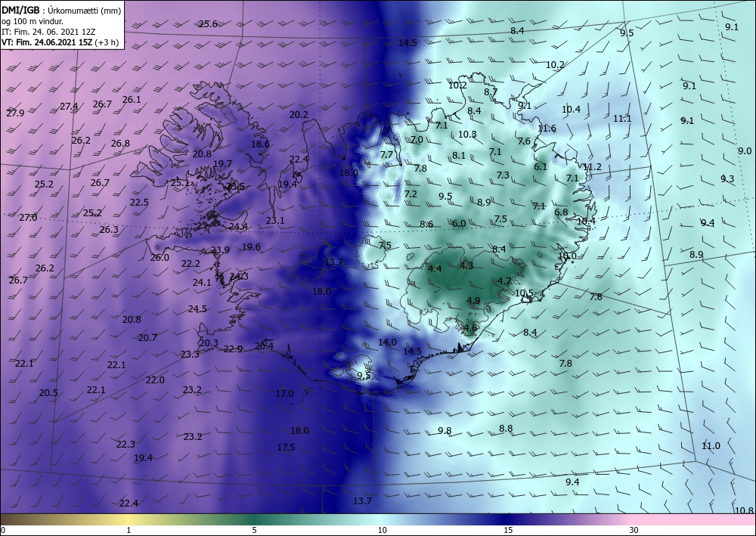Click the value 24.1 on the map
756x536 pixels.
pos(202,283)
